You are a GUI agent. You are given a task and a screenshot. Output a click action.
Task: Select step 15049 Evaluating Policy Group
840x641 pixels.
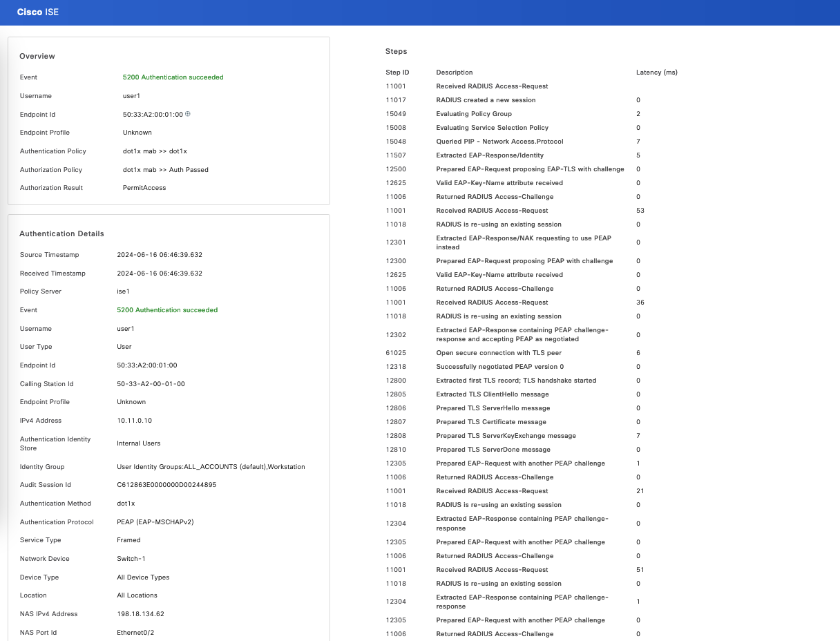tap(474, 114)
